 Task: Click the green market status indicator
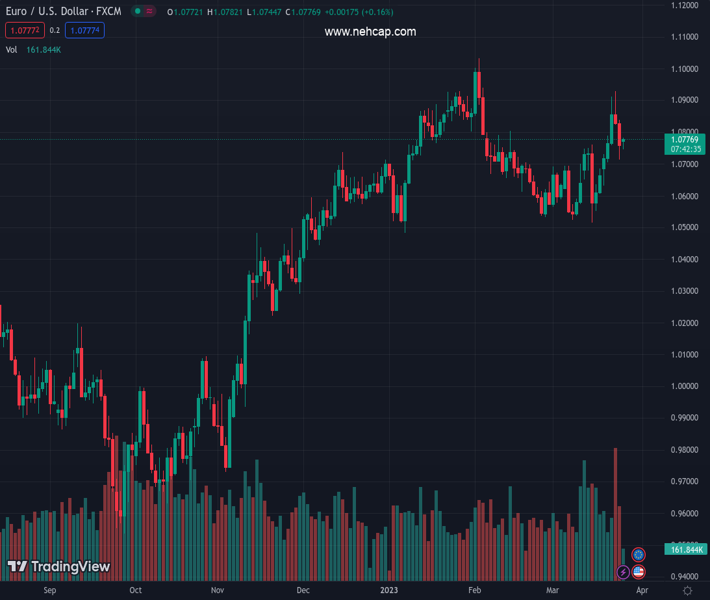(x=136, y=12)
